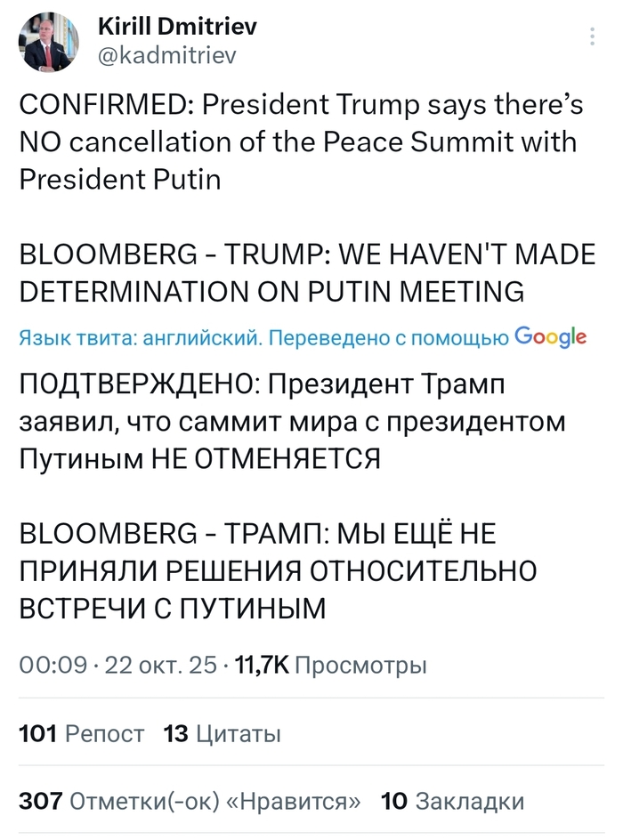Click the 10 Закладки bookmarks count
The height and width of the screenshot is (840, 623).
(452, 801)
